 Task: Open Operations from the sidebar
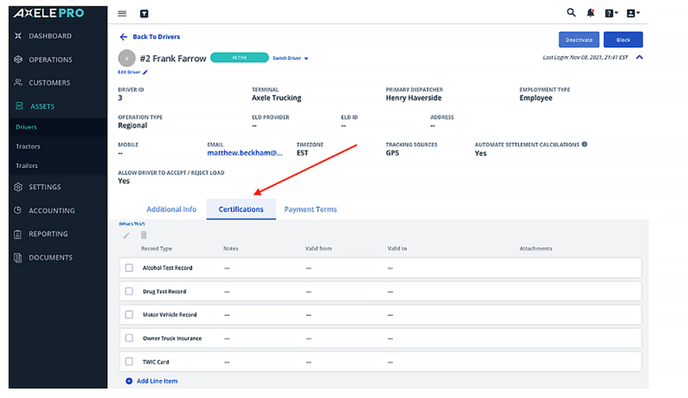coord(50,60)
